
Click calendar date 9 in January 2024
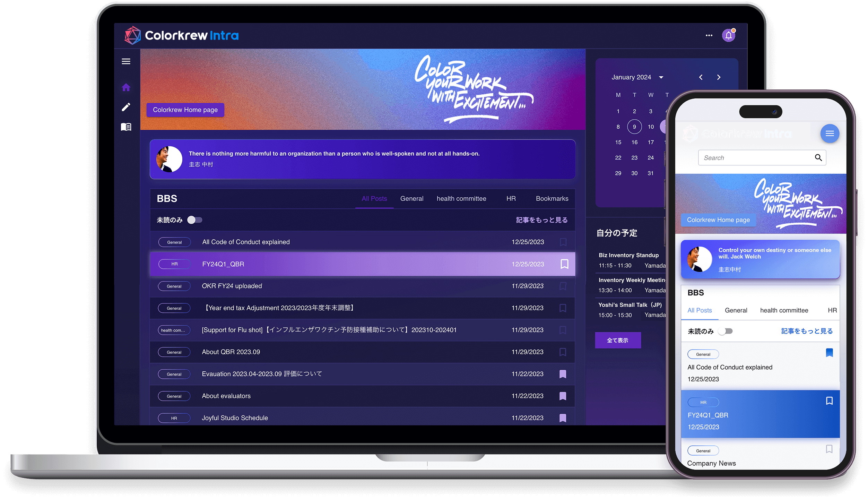[634, 126]
